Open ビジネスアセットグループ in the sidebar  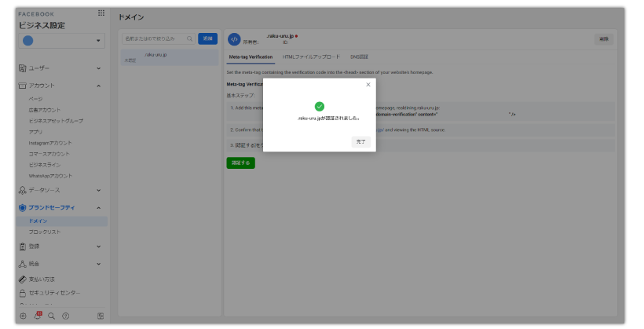tap(56, 121)
